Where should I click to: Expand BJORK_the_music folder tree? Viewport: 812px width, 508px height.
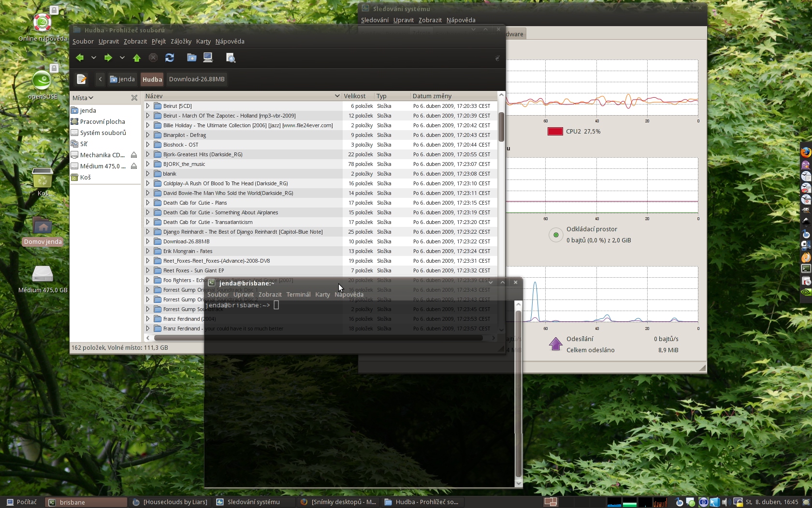148,164
